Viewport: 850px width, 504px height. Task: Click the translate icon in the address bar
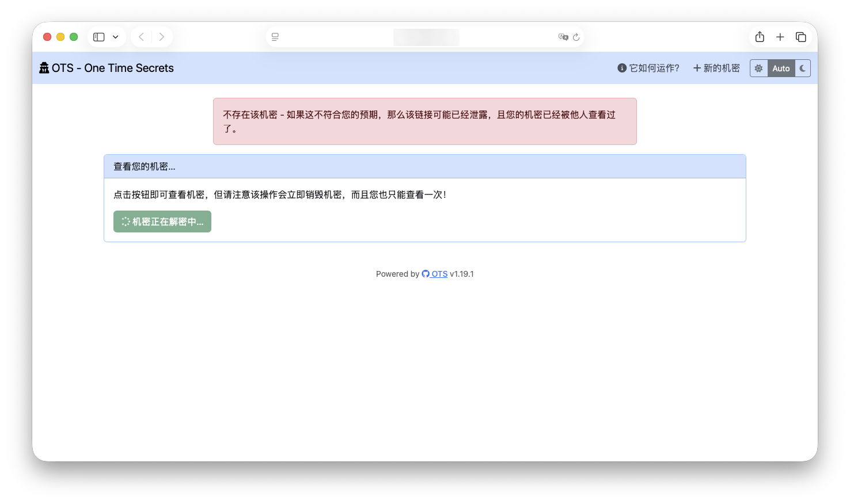[x=563, y=36]
